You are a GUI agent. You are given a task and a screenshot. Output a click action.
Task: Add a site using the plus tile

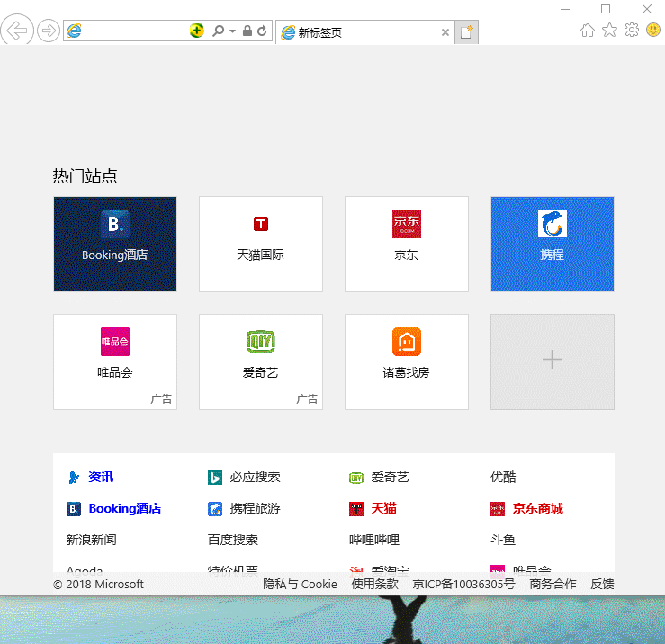552,361
